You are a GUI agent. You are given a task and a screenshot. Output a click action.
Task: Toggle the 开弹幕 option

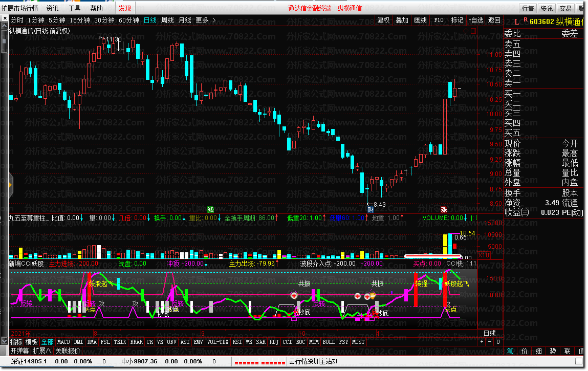point(19,351)
